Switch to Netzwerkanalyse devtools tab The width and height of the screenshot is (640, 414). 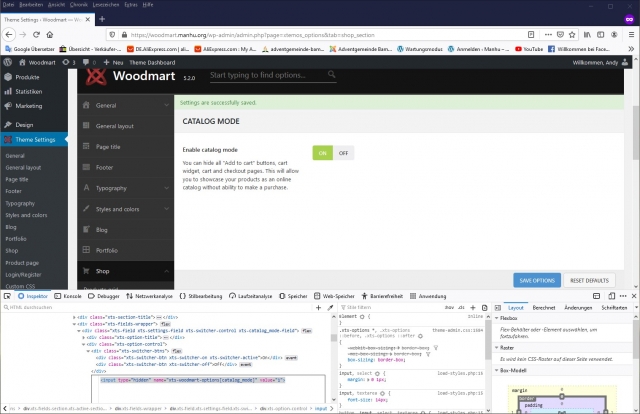coord(149,296)
